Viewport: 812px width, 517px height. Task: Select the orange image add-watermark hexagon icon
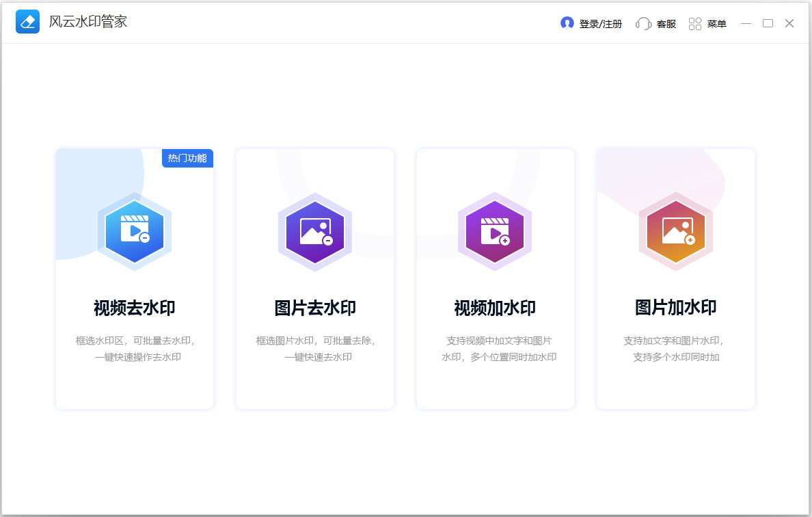[675, 231]
